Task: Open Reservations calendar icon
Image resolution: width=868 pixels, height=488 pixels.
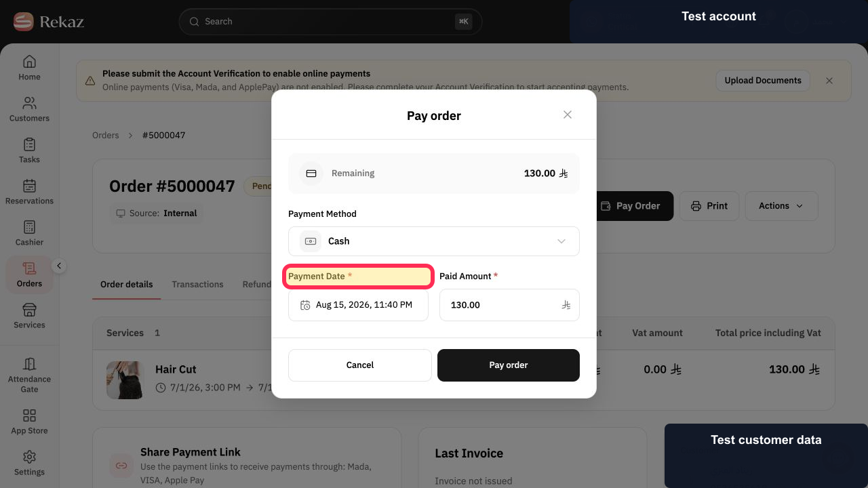Action: tap(29, 186)
